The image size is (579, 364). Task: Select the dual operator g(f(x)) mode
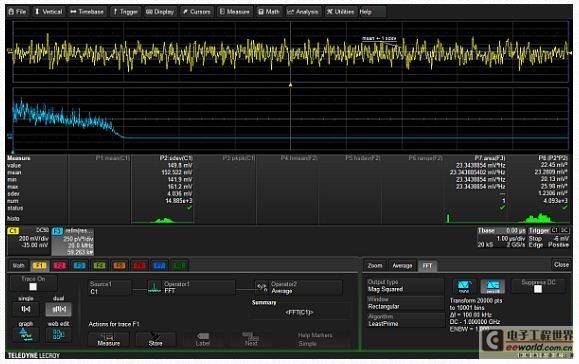[59, 309]
